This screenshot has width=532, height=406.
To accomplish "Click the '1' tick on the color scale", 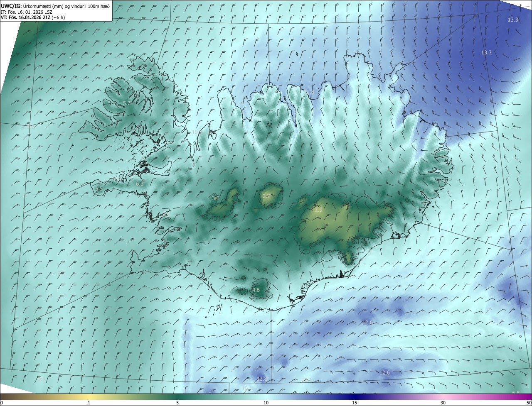I will point(89,403).
